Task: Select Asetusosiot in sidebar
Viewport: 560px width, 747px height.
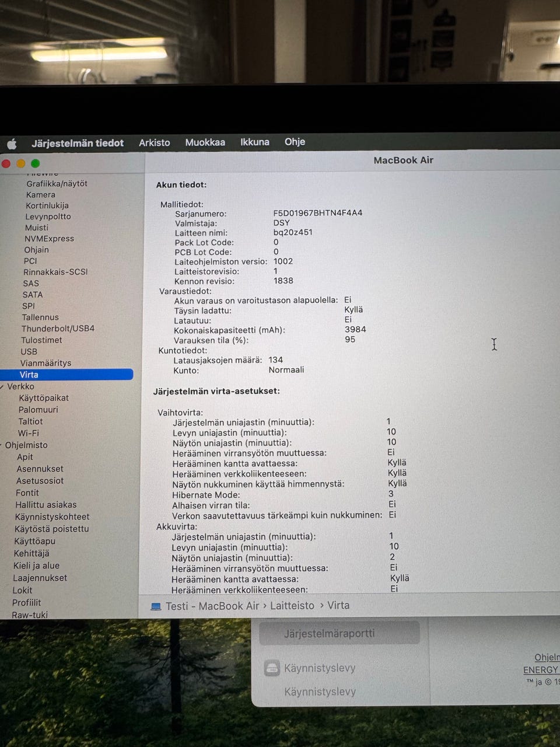Action: [40, 481]
